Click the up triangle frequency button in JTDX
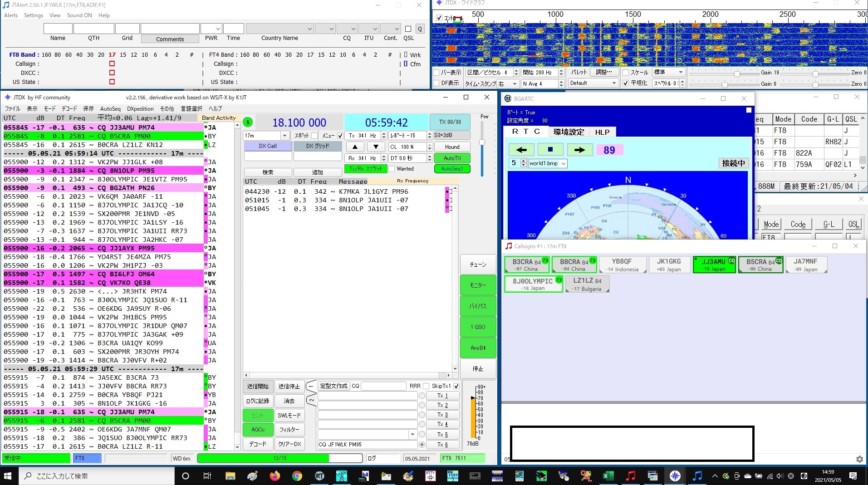The height and width of the screenshot is (485, 868). click(x=355, y=147)
